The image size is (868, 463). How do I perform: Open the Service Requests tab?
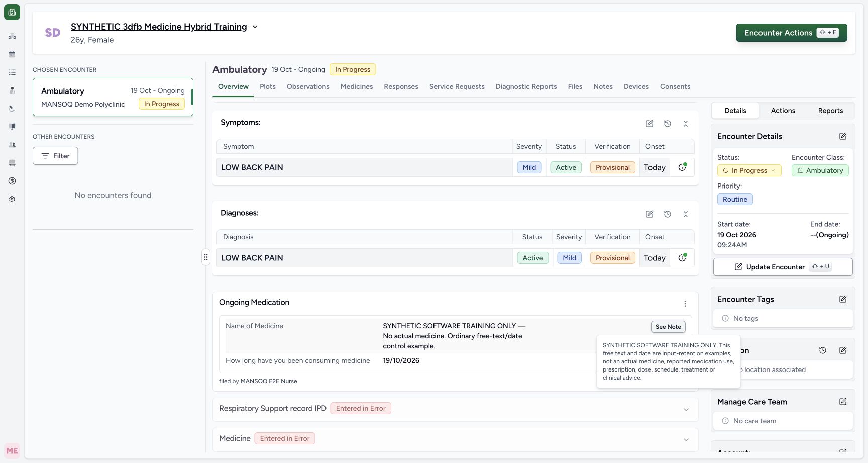(457, 86)
